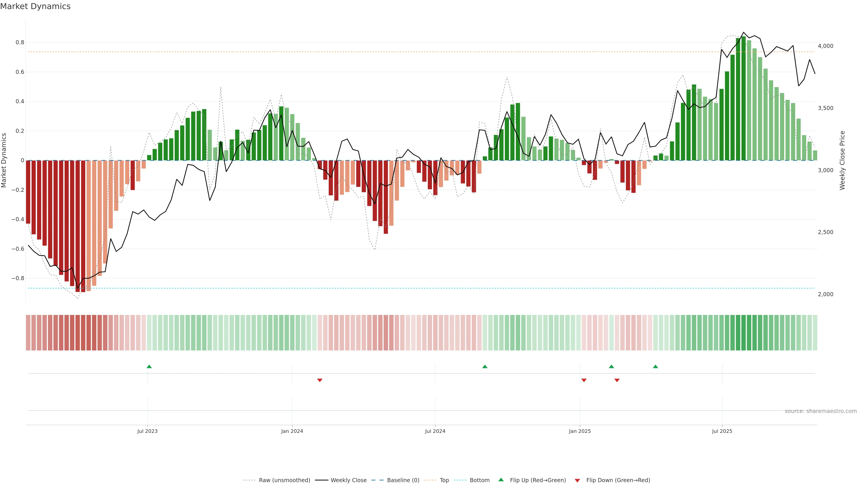Click the Market Dynamics y-axis title

[4, 160]
